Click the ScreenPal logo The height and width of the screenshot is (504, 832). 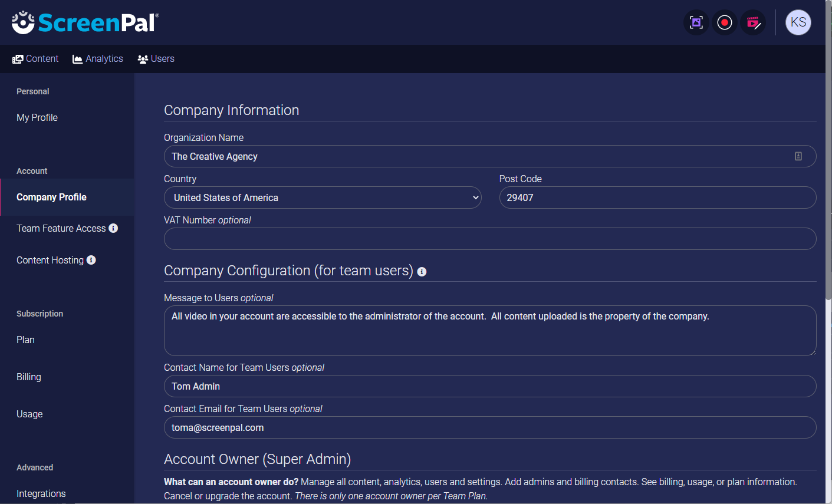coord(85,22)
